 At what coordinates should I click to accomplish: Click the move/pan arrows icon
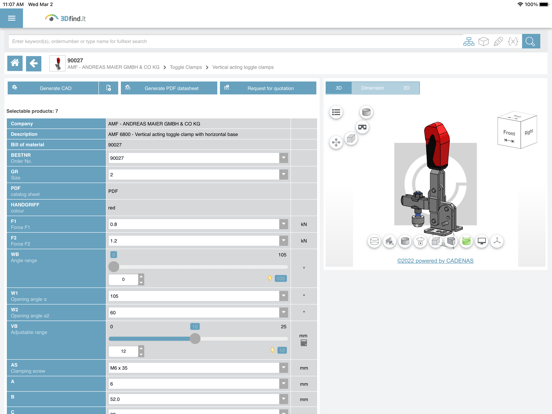click(336, 143)
